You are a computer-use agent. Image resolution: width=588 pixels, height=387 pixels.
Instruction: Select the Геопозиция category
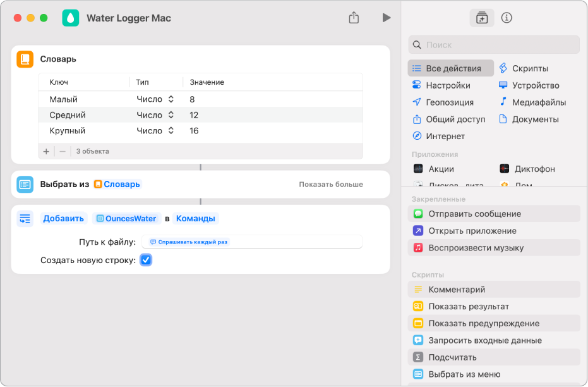click(x=443, y=102)
